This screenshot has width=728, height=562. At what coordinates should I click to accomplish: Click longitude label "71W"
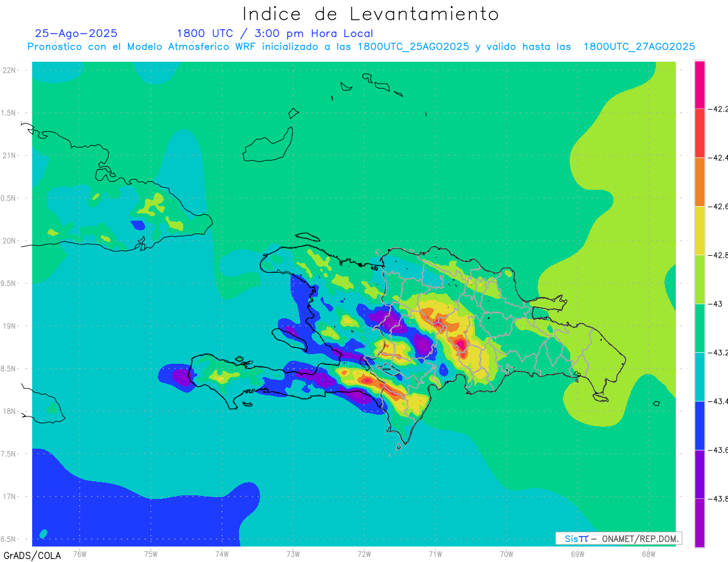pos(435,554)
